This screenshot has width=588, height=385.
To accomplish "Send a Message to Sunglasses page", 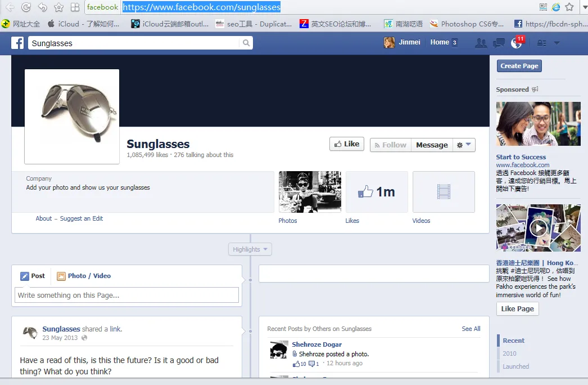I will point(432,145).
